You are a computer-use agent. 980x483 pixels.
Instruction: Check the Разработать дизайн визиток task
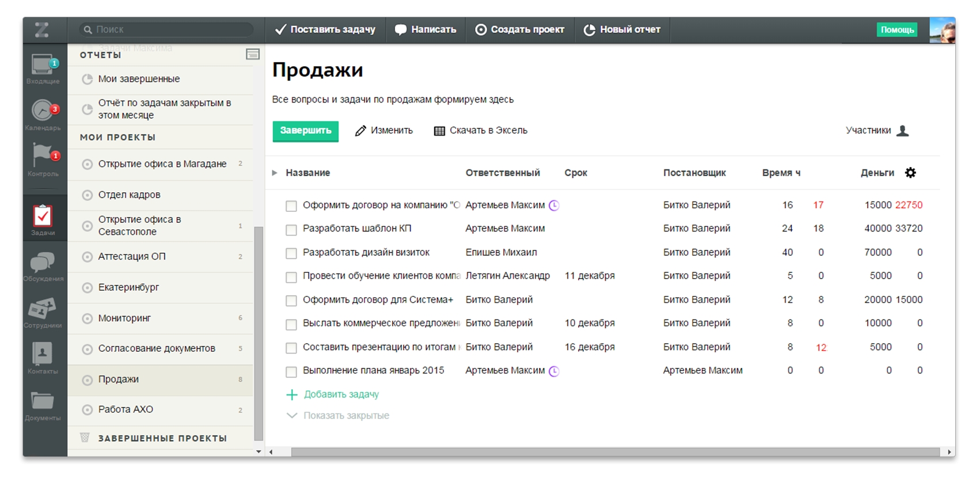tap(291, 253)
